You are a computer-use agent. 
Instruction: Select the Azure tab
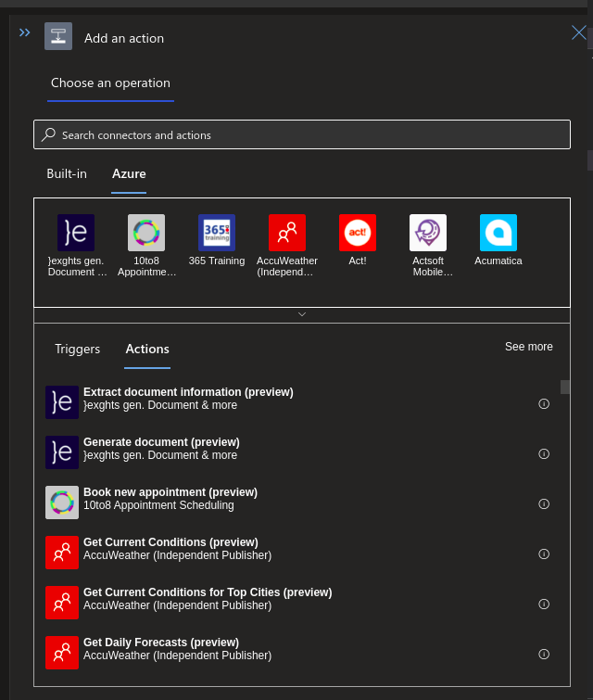tap(129, 174)
